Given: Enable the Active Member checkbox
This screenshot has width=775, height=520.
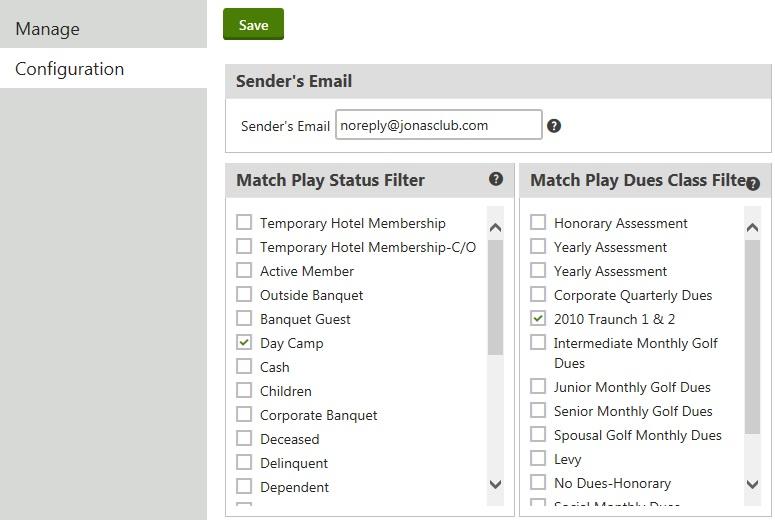Looking at the screenshot, I should coord(244,270).
